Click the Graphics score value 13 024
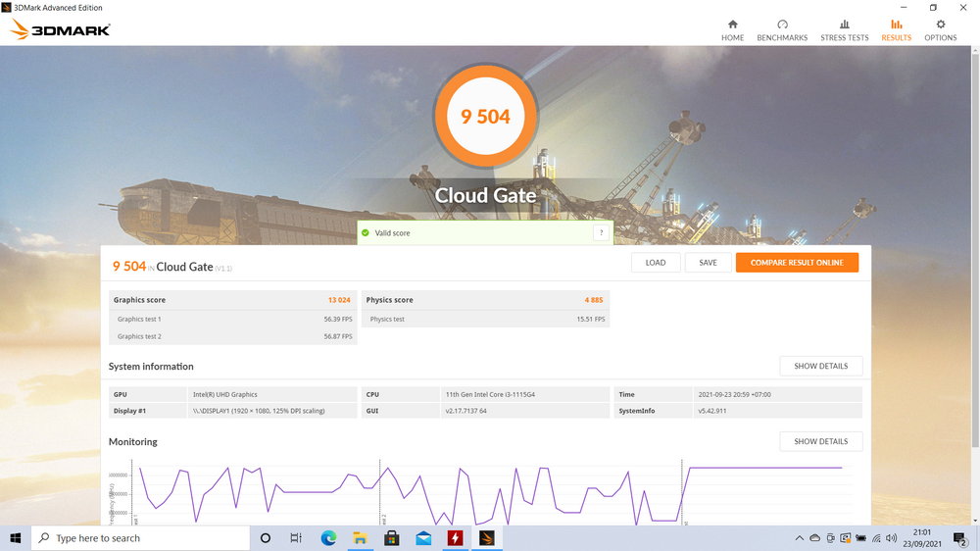 coord(339,300)
